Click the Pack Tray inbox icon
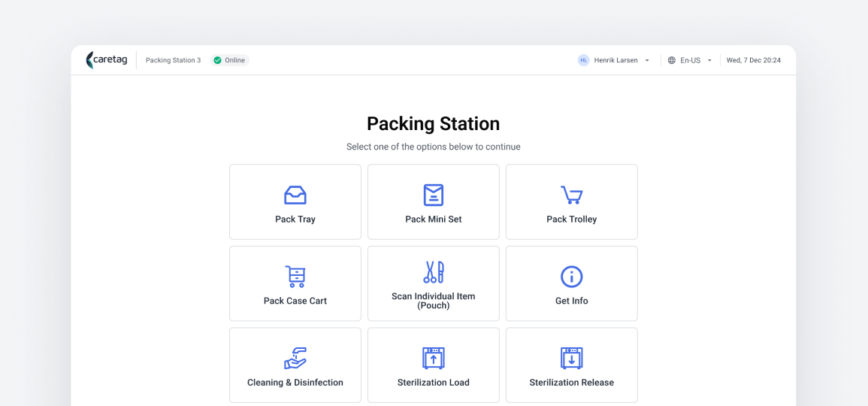Screen dimensions: 868x406 (295, 195)
